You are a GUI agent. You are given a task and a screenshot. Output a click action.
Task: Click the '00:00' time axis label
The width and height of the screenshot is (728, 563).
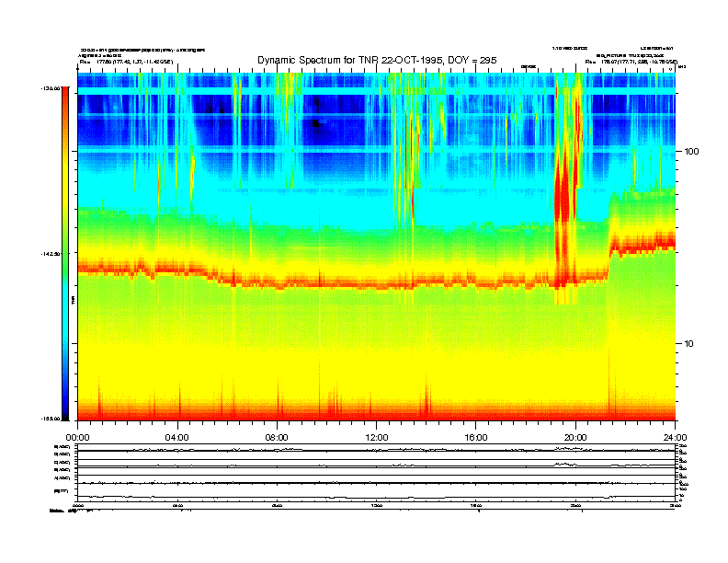(x=77, y=438)
